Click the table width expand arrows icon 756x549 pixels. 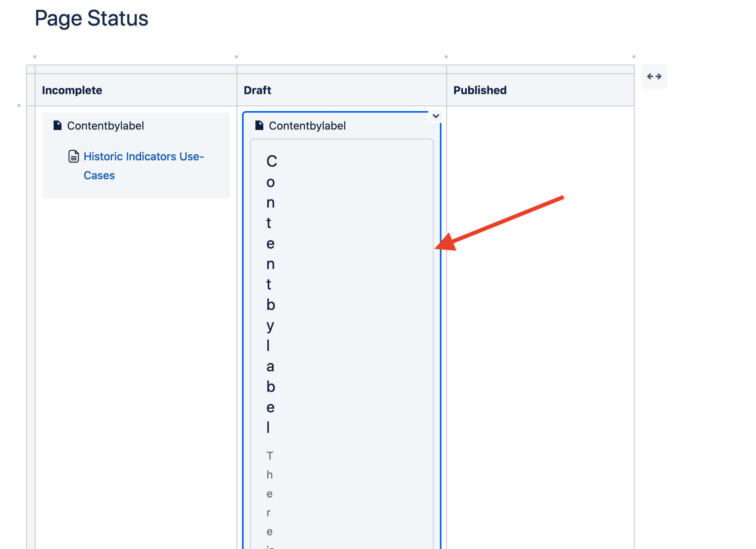pyautogui.click(x=654, y=76)
